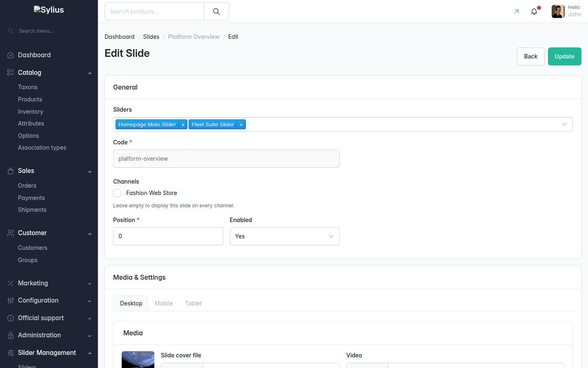Expand the Administration menu section
This screenshot has width=588, height=368.
[90, 336]
